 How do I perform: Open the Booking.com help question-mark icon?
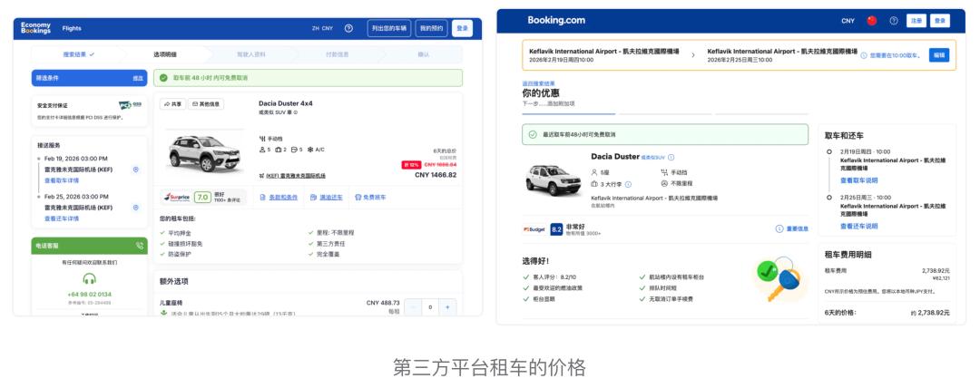(x=894, y=21)
